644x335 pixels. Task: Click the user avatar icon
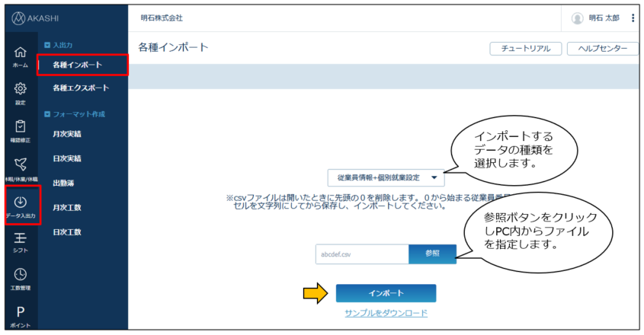coord(577,18)
